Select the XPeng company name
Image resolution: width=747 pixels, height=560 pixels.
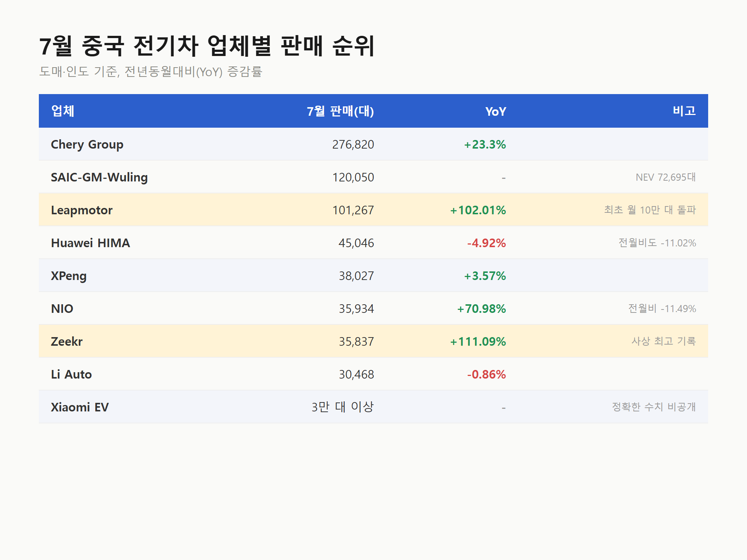69,276
